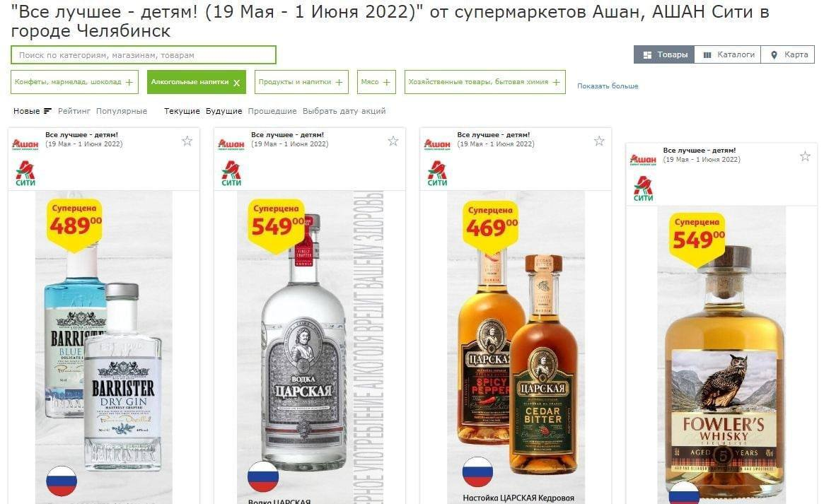Sort offers by Популярные
This screenshot has height=504, width=824.
(122, 111)
